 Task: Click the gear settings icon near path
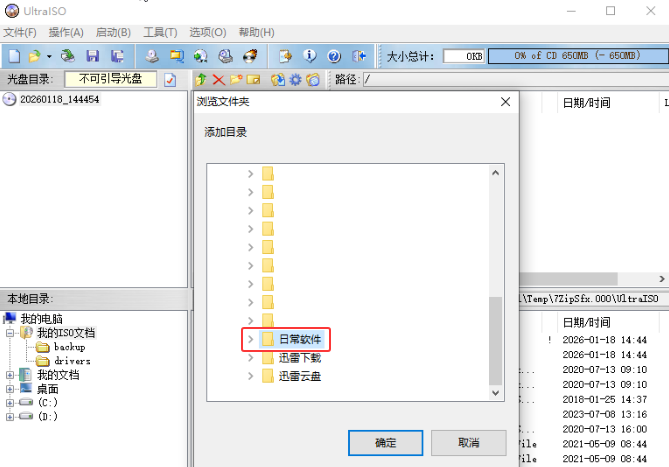point(295,79)
